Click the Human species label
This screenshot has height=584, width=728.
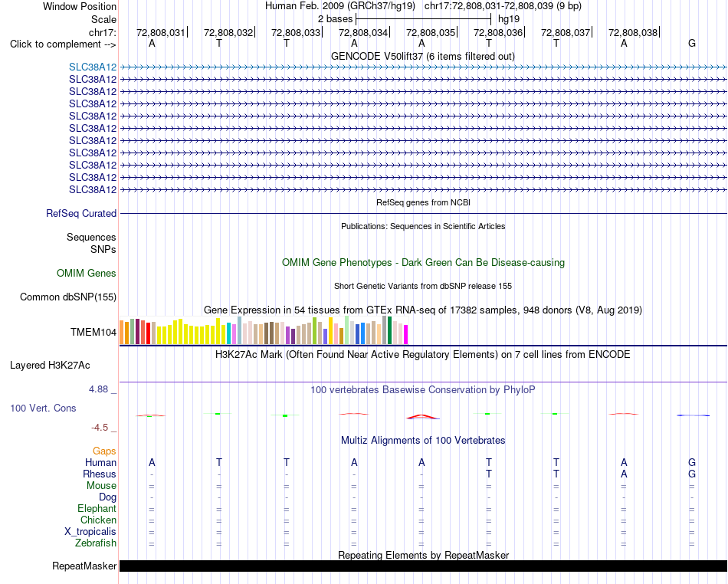point(100,462)
